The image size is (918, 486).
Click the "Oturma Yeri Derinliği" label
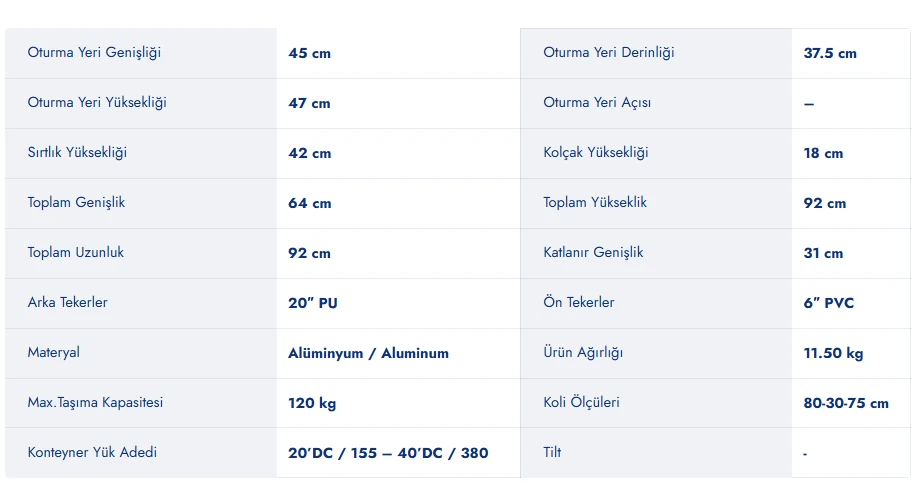click(608, 53)
